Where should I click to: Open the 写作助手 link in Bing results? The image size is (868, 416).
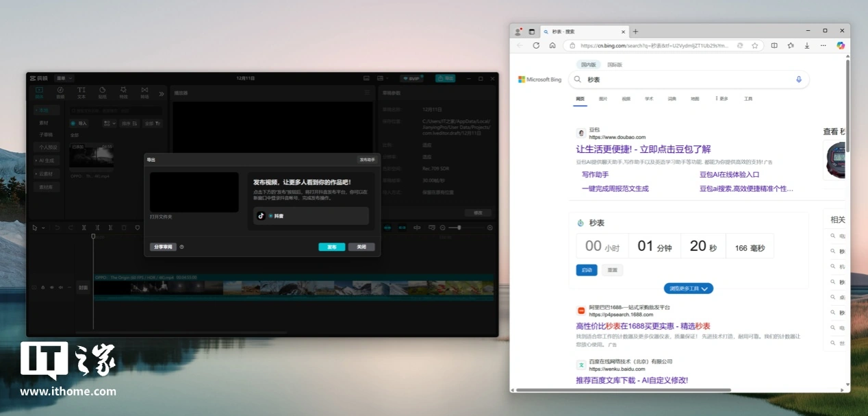click(596, 174)
